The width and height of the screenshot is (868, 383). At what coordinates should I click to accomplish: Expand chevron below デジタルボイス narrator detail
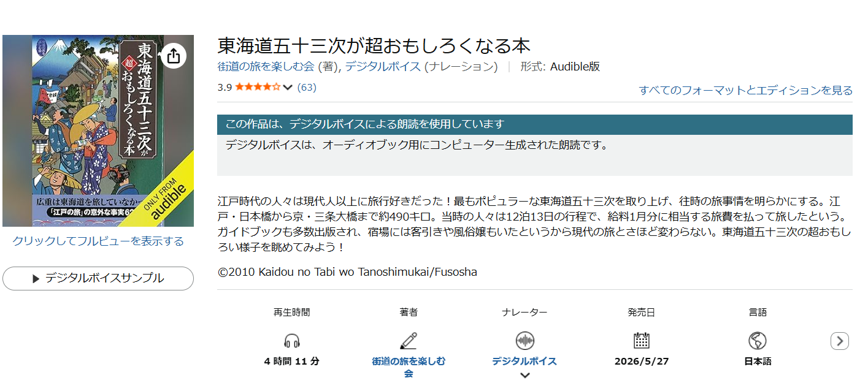coord(524,376)
